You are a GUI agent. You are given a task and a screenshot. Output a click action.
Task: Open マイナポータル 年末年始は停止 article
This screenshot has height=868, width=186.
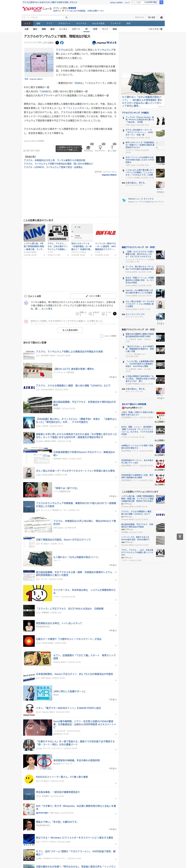[x=84, y=591]
